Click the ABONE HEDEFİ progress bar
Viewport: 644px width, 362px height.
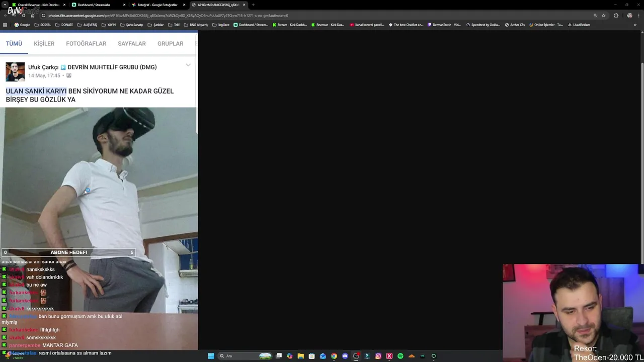[x=68, y=252]
